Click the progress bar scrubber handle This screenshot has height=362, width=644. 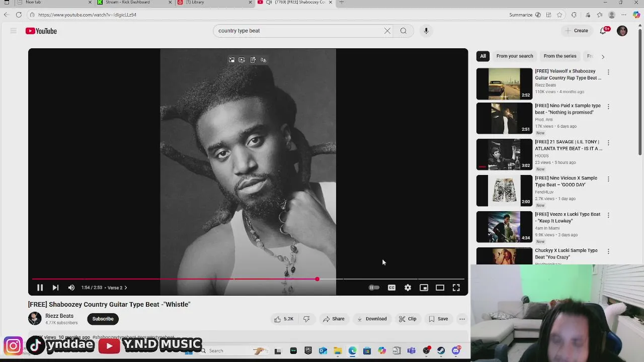pyautogui.click(x=317, y=279)
